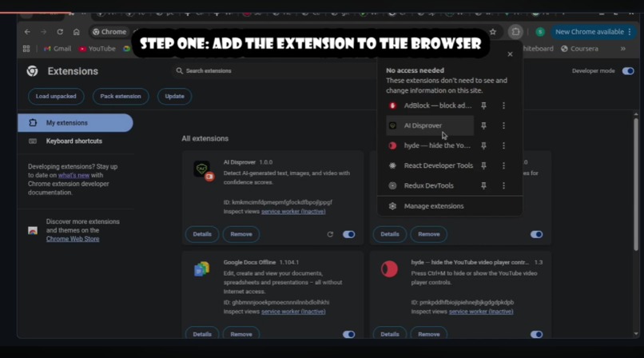Open the green profile avatar

[x=540, y=32]
